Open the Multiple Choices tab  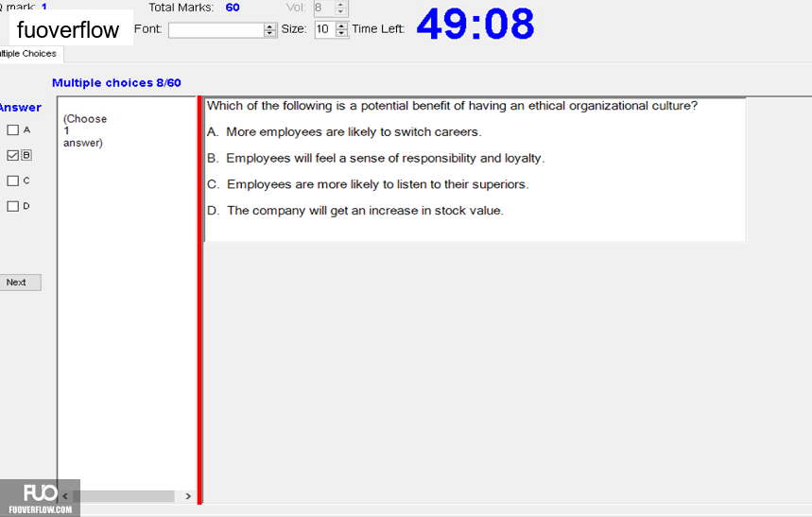click(30, 54)
